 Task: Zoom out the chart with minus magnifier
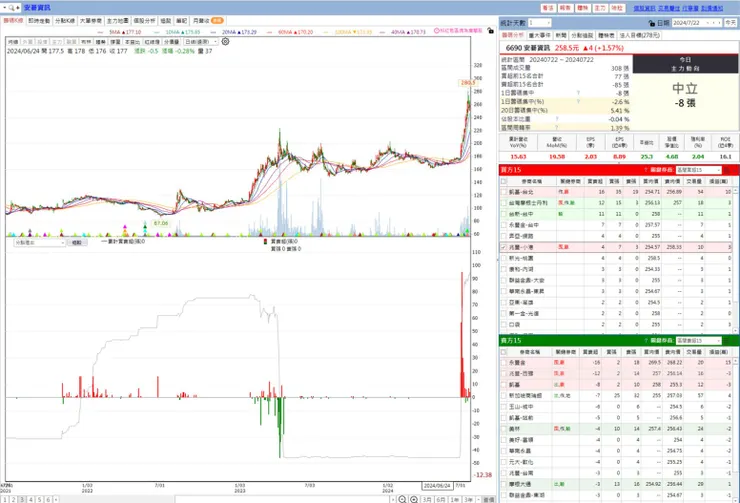402,499
